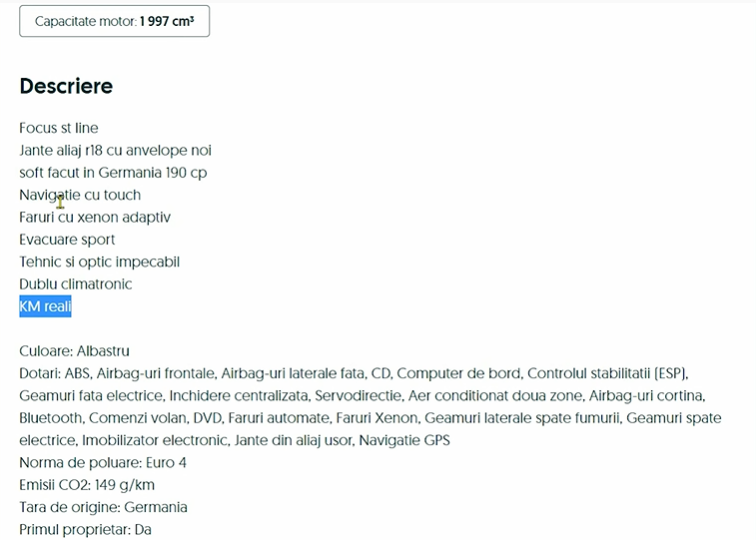Click the "Jante aliaj r18 cu anvelope noi" line
Screen dimensions: 756x540
[115, 150]
